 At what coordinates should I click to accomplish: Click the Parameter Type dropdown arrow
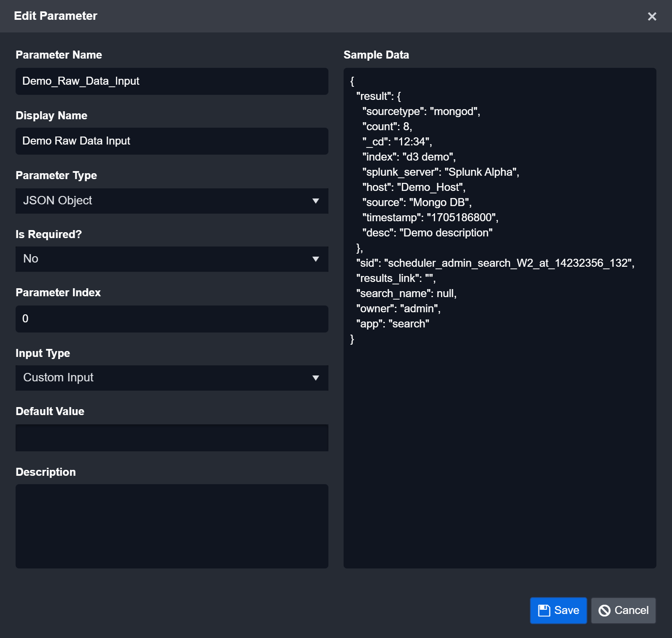315,201
